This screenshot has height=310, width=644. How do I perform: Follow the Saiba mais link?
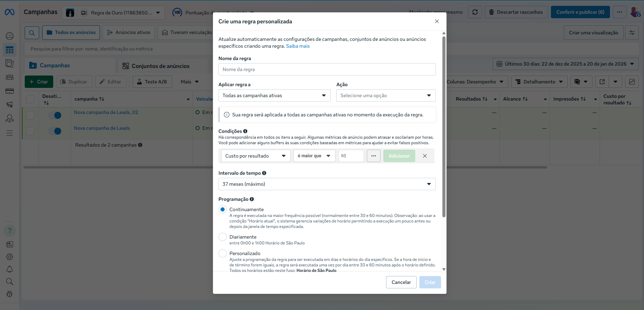(298, 46)
